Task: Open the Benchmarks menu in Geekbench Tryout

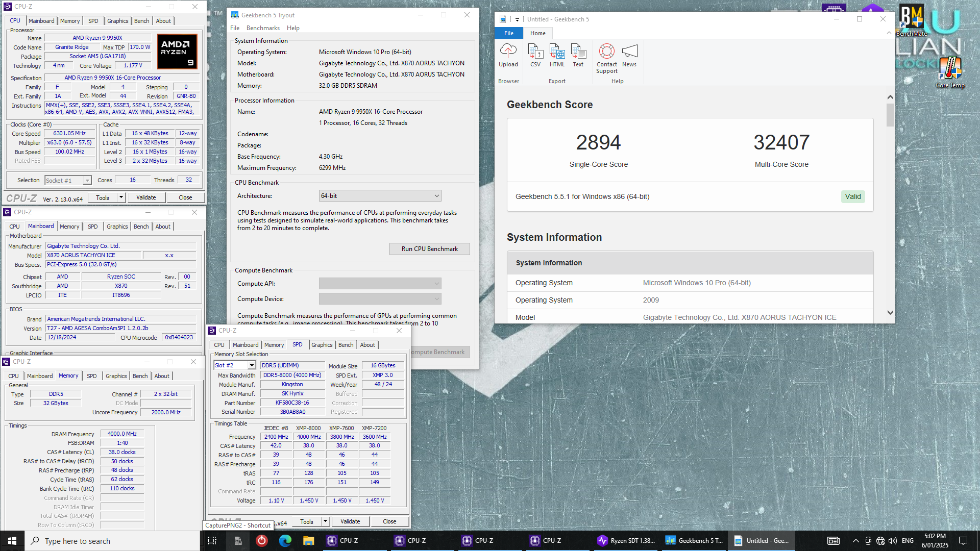Action: coord(263,28)
